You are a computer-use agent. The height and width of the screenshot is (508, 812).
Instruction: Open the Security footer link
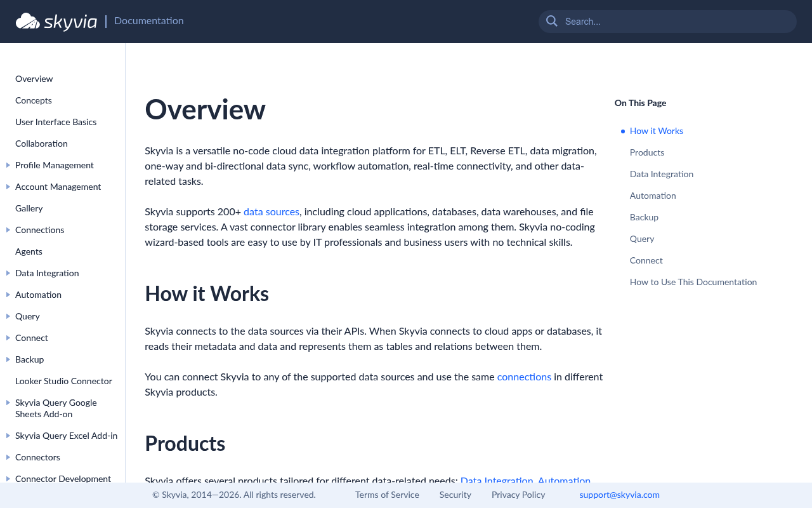(455, 495)
